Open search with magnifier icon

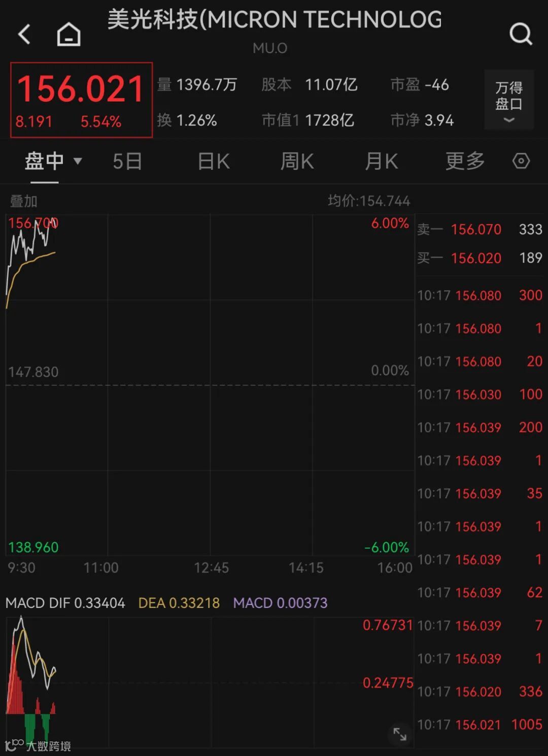[x=521, y=34]
